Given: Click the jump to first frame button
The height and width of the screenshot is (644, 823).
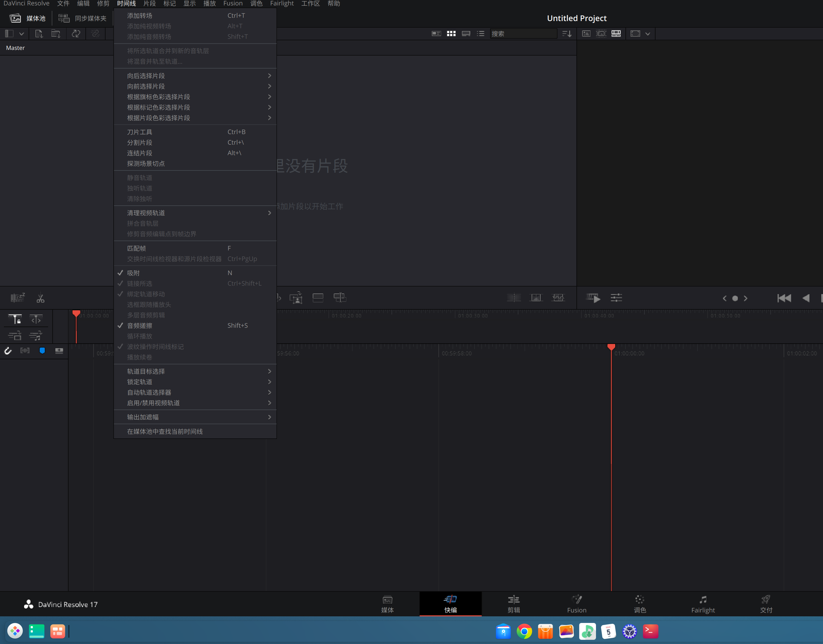Looking at the screenshot, I should coord(784,298).
